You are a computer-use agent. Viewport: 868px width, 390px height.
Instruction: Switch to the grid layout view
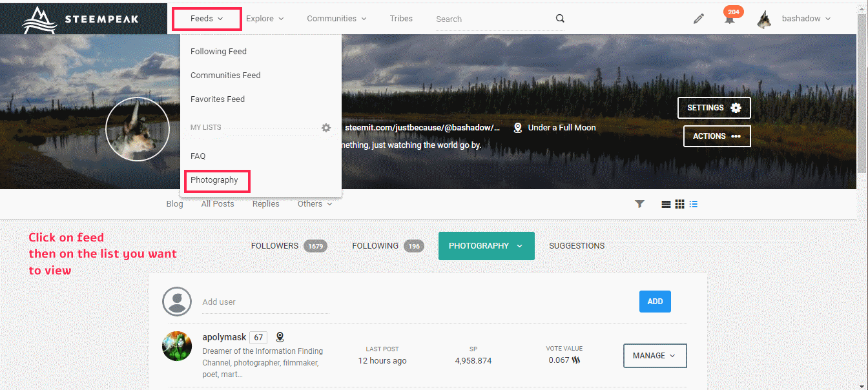click(679, 204)
